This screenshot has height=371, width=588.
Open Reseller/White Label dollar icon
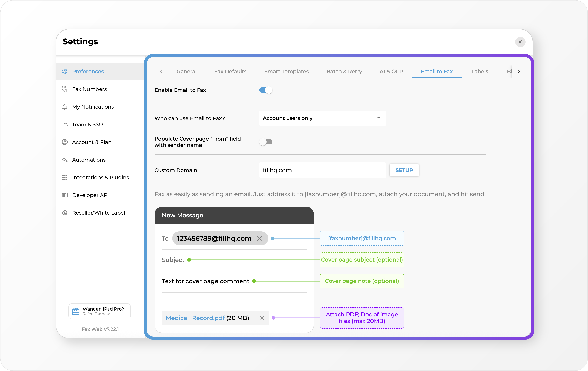65,213
